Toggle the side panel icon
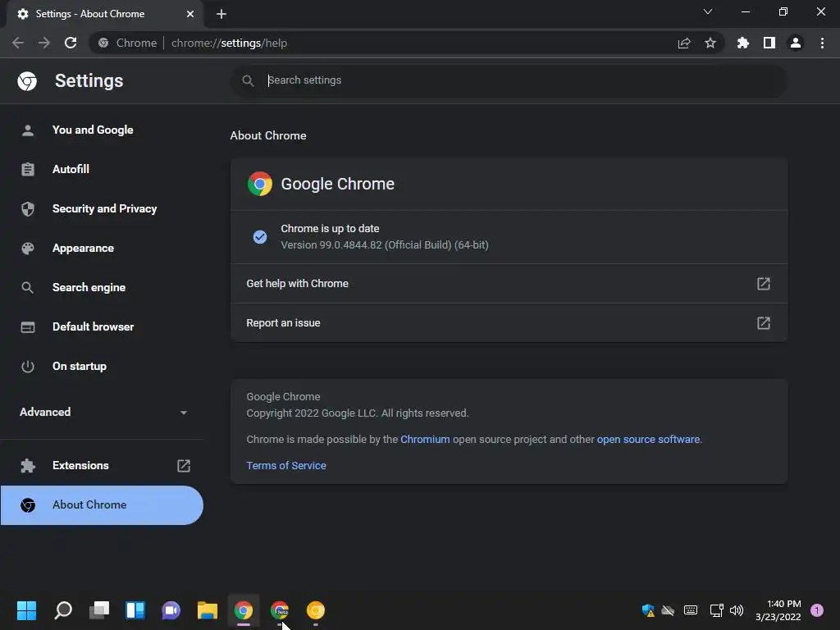The image size is (840, 630). pos(769,43)
